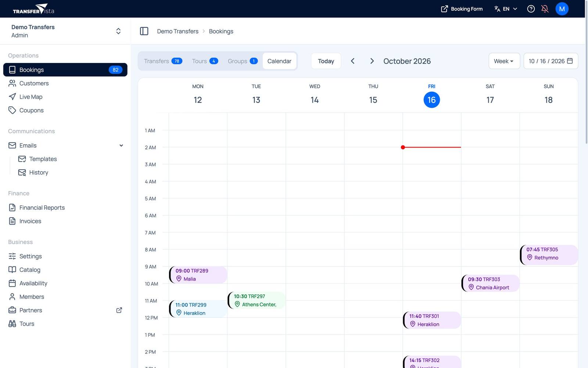Switch to the Transfers tab
Image resolution: width=588 pixels, height=368 pixels.
[163, 61]
